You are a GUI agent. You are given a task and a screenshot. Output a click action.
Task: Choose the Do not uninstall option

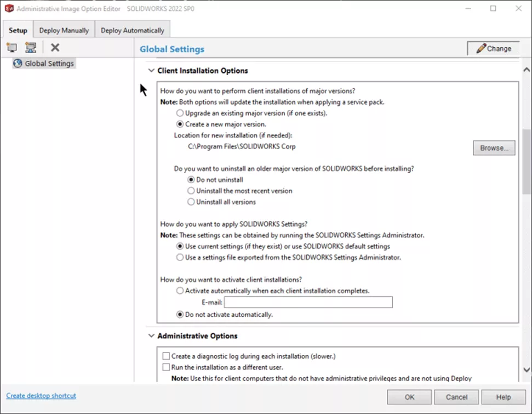tap(191, 180)
